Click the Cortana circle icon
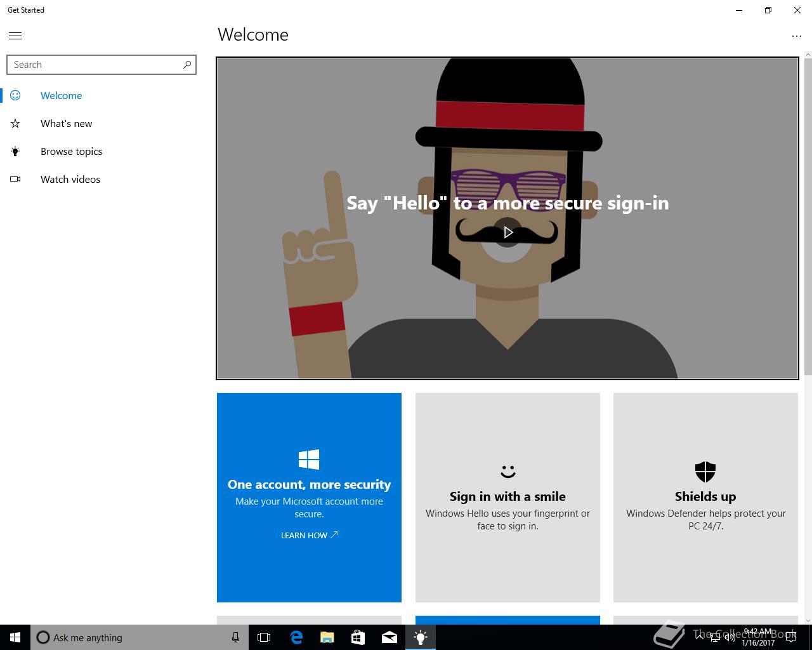812x650 pixels. 43,637
